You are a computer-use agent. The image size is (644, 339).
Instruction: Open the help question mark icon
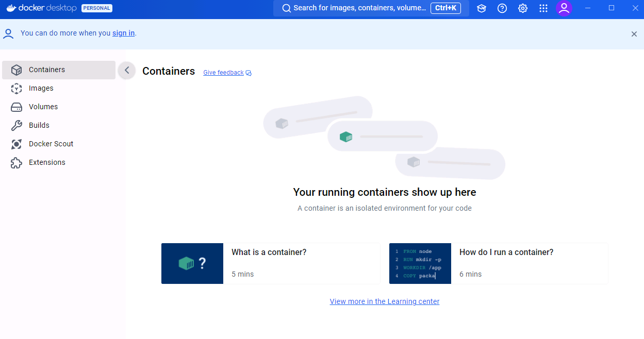tap(502, 8)
